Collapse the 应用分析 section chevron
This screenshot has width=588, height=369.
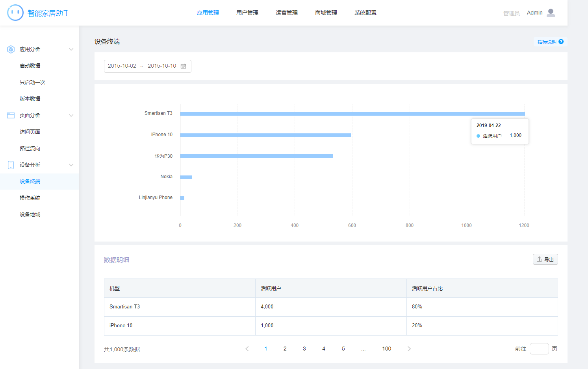tap(71, 49)
